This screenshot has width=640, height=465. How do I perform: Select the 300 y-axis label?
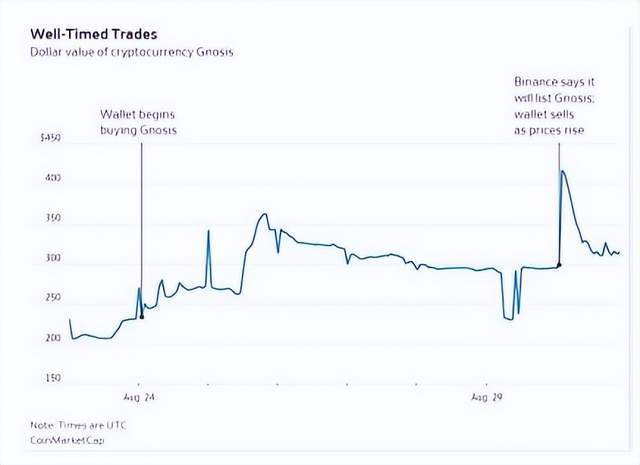point(51,259)
